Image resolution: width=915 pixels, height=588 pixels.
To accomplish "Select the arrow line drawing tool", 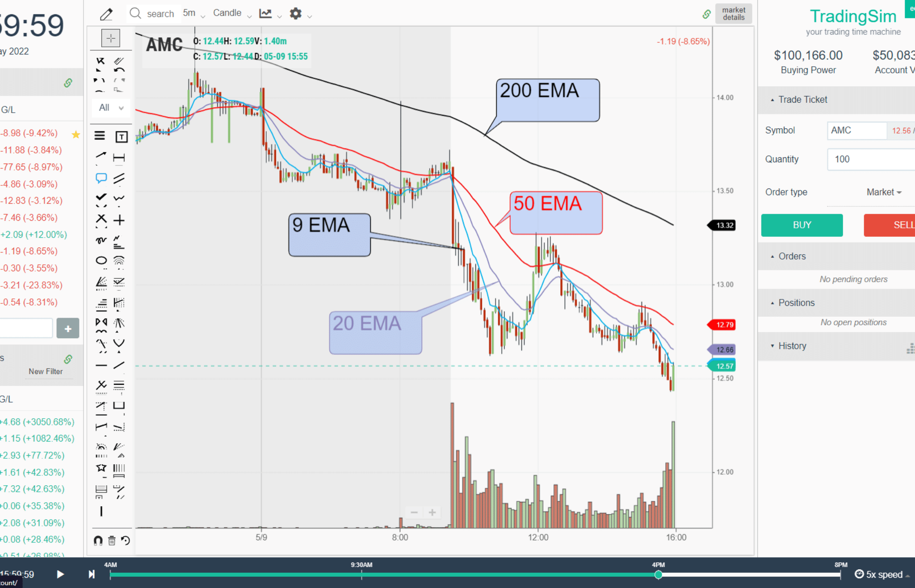I will [101, 156].
